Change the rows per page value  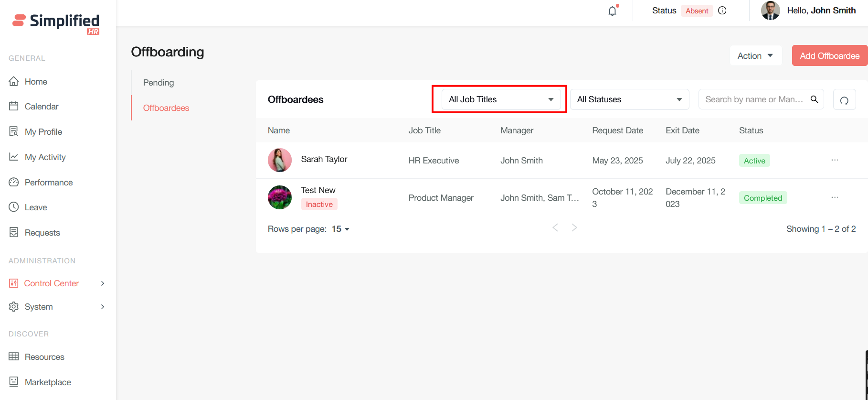pos(340,229)
